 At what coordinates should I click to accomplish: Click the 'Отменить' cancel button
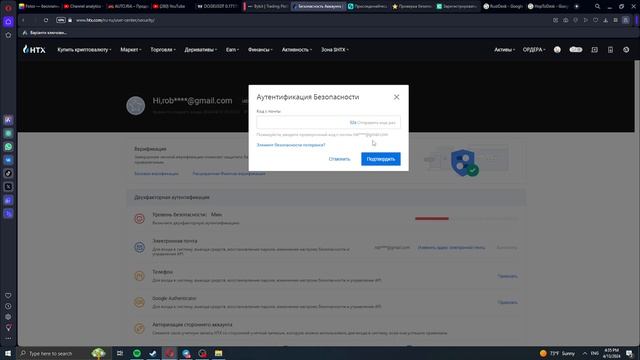pyautogui.click(x=339, y=159)
